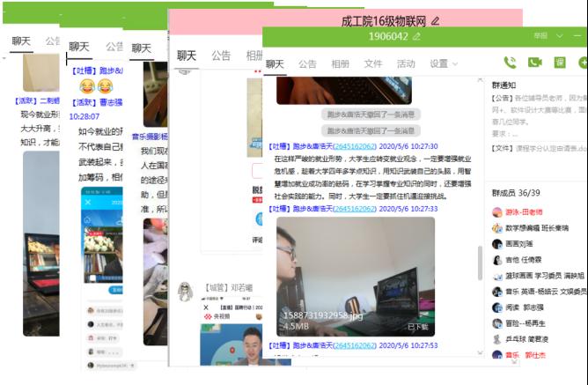588x385 pixels.
Task: Click the avatar of the 班长 member
Action: pos(497,228)
